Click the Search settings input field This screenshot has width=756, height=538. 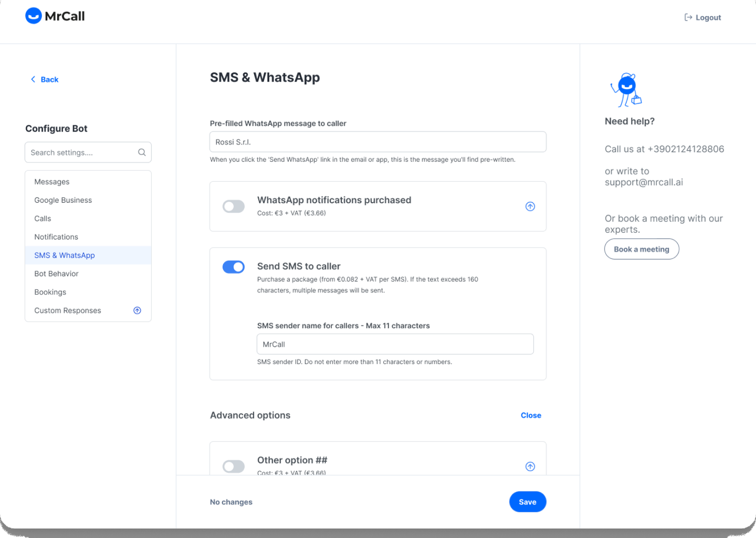pyautogui.click(x=88, y=152)
